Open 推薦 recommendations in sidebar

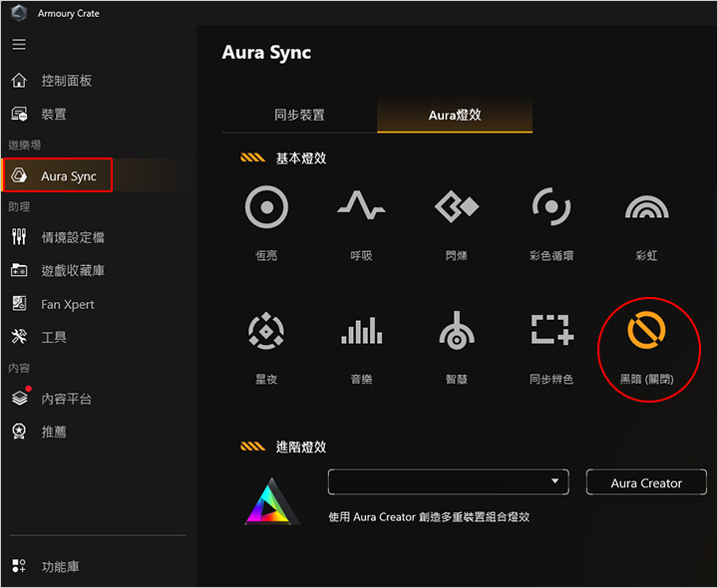tap(39, 432)
